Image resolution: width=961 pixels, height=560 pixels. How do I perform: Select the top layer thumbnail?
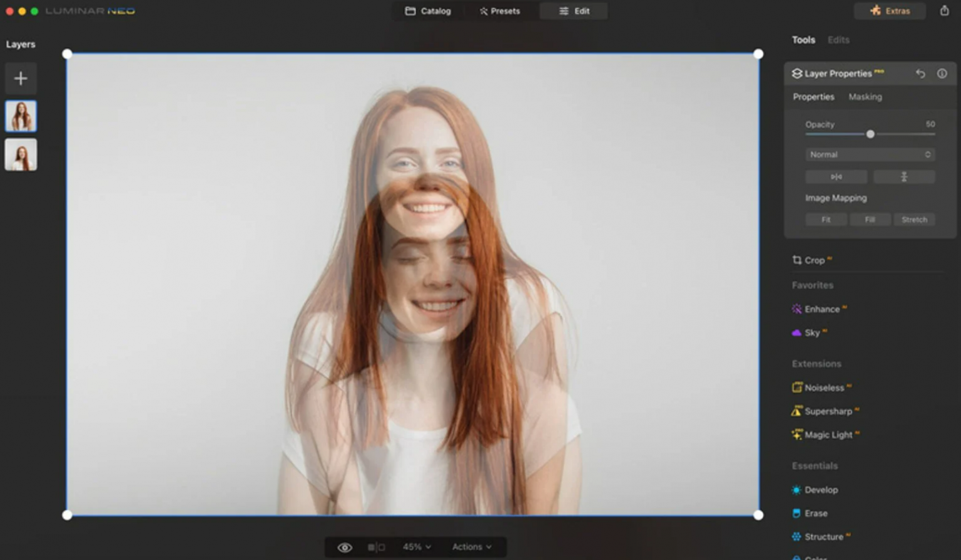pyautogui.click(x=21, y=116)
